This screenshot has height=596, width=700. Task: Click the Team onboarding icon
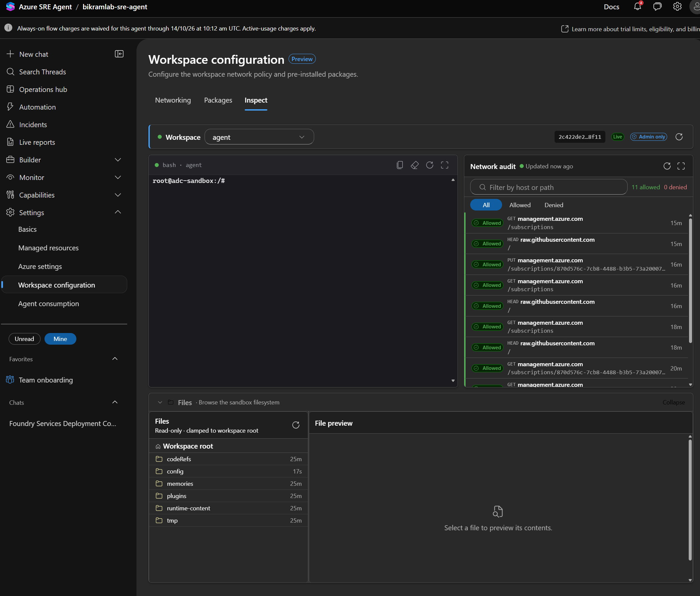[10, 380]
